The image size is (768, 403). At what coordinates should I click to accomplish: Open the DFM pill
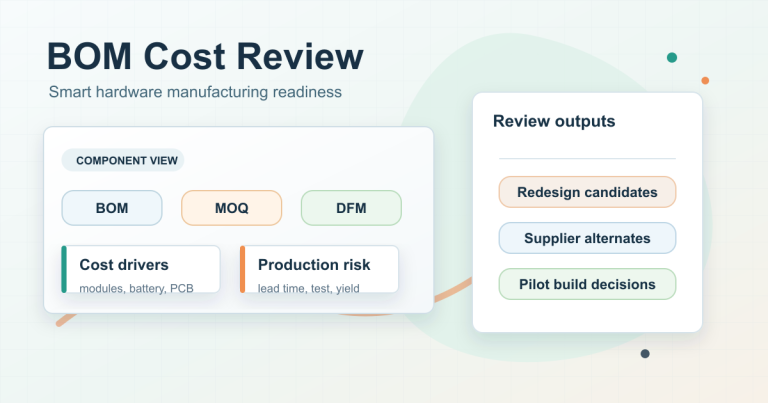click(x=351, y=208)
